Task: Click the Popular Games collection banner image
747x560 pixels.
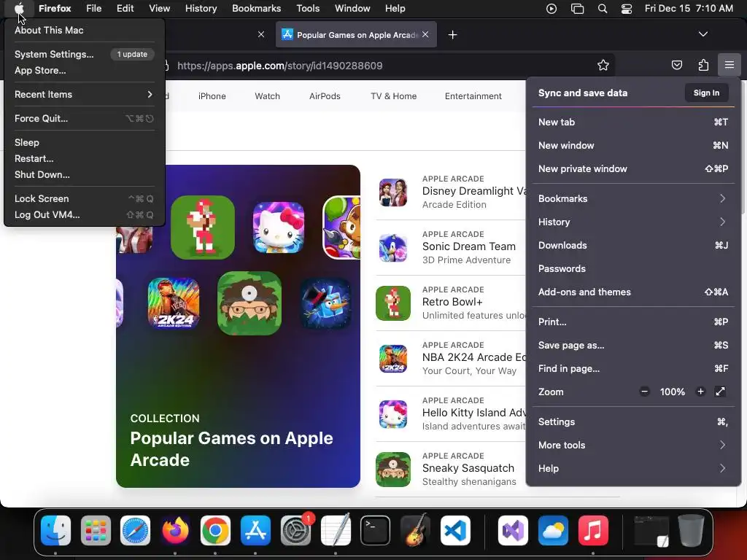Action: coord(239,326)
